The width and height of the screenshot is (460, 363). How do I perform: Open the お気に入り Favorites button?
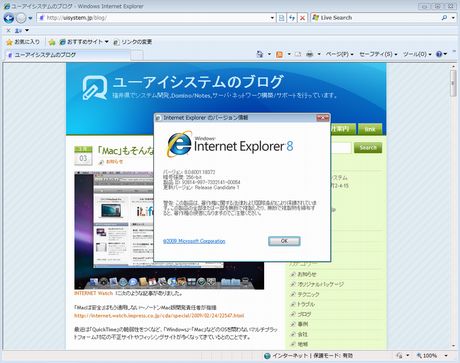pos(23,42)
